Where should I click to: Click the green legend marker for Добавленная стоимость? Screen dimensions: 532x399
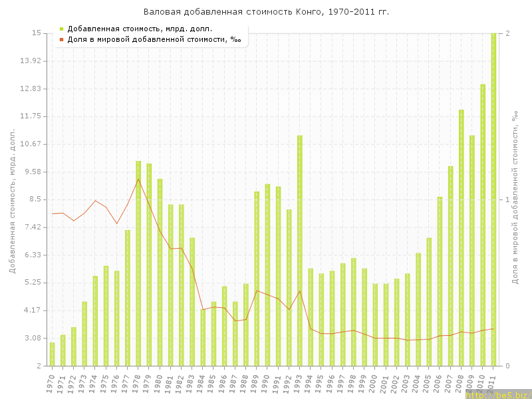tap(61, 29)
